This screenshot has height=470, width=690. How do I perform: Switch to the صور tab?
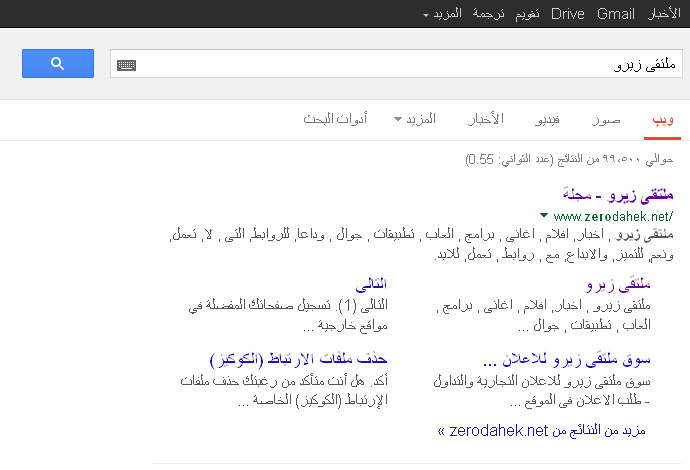point(606,120)
